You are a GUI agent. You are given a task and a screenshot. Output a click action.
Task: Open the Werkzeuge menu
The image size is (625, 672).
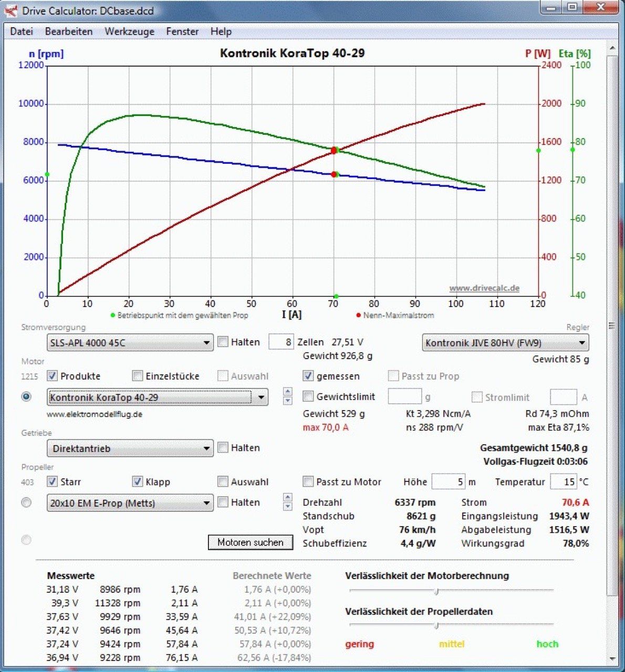click(130, 31)
